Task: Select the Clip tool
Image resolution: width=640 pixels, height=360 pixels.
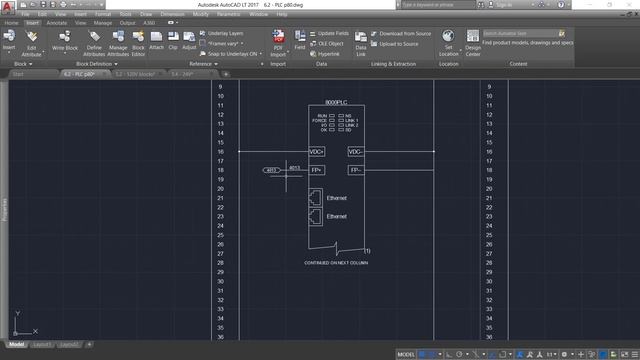Action: coord(173,40)
